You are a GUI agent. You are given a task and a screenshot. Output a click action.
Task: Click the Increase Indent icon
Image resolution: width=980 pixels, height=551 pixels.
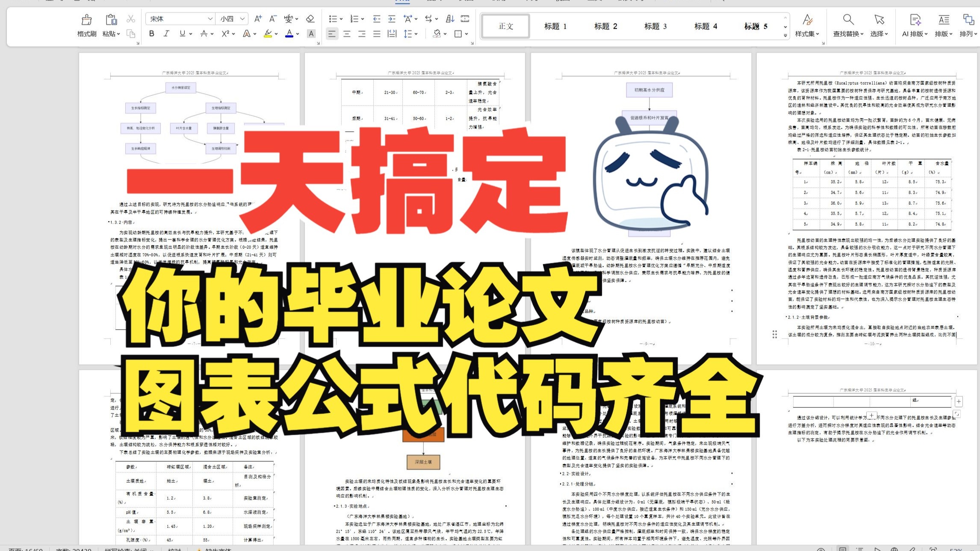(x=392, y=19)
